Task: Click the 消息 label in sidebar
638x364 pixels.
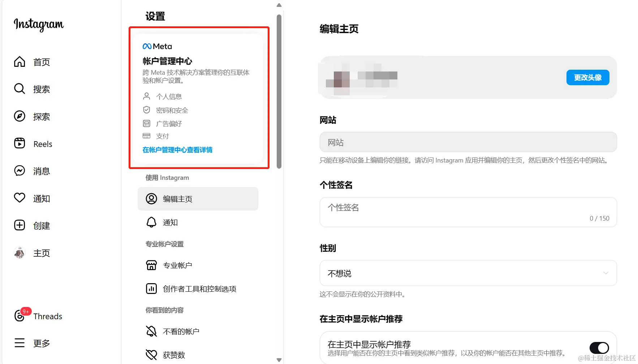Action: click(x=42, y=171)
